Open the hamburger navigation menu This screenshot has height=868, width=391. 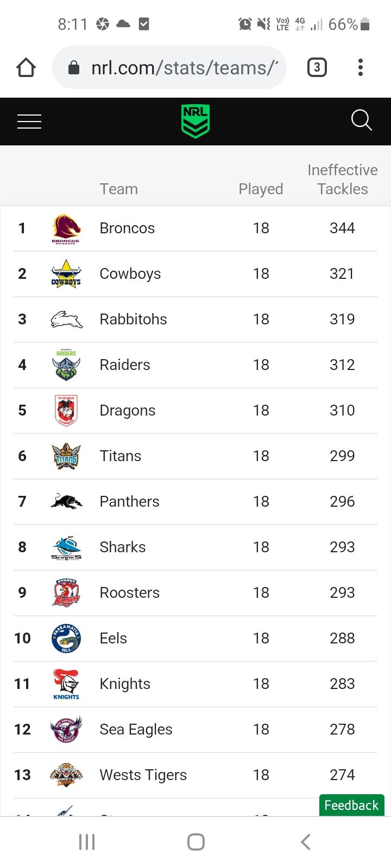pos(29,122)
